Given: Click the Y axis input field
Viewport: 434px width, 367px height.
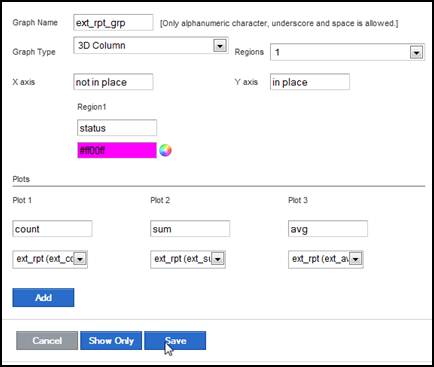Looking at the screenshot, I should pyautogui.click(x=310, y=82).
